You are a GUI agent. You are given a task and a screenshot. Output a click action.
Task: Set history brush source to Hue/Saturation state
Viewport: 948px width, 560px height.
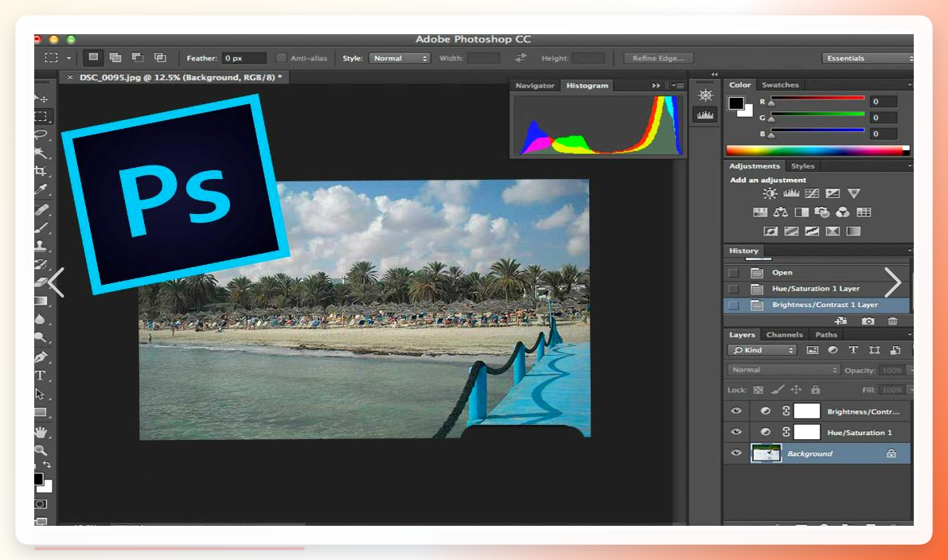click(x=733, y=289)
